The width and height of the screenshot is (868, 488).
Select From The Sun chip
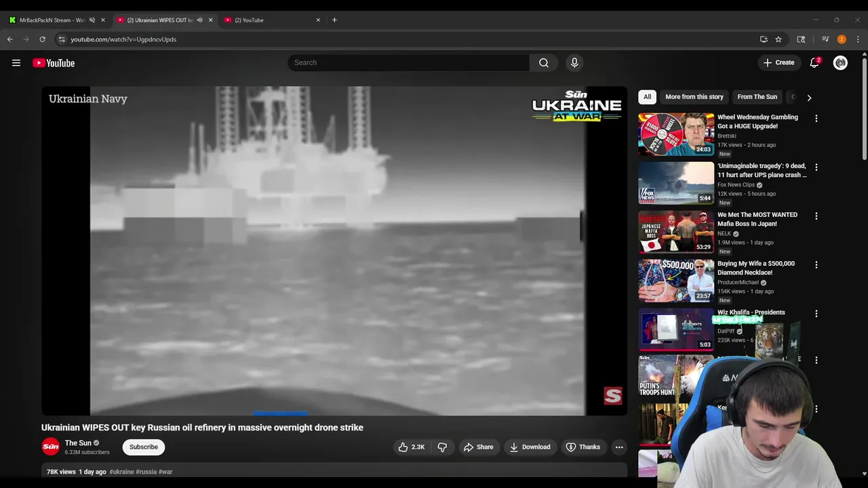pyautogui.click(x=757, y=97)
